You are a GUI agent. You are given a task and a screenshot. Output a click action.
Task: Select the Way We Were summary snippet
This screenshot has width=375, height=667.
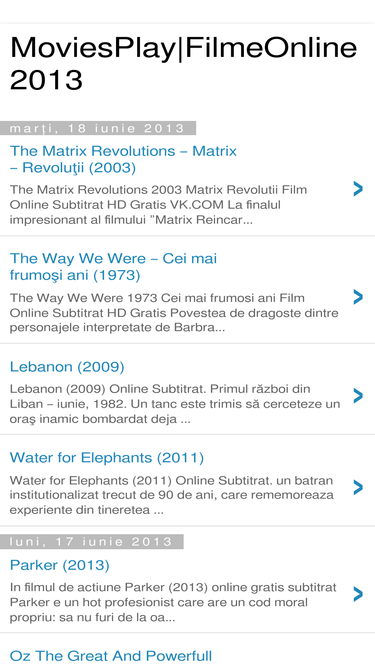click(x=174, y=313)
